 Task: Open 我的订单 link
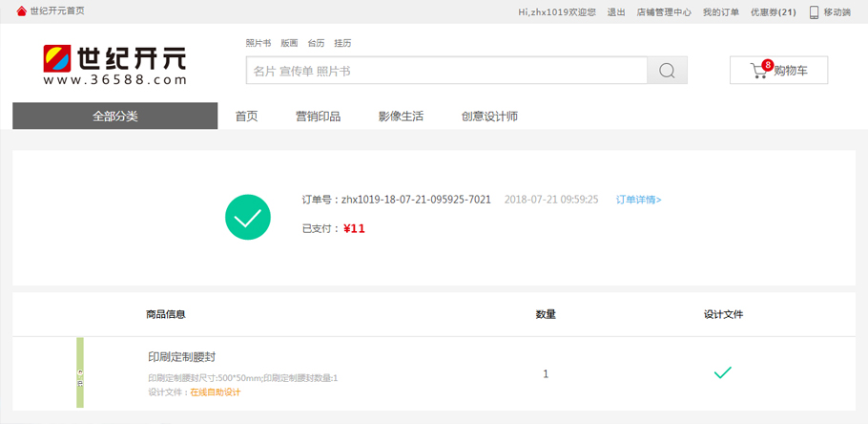(720, 12)
